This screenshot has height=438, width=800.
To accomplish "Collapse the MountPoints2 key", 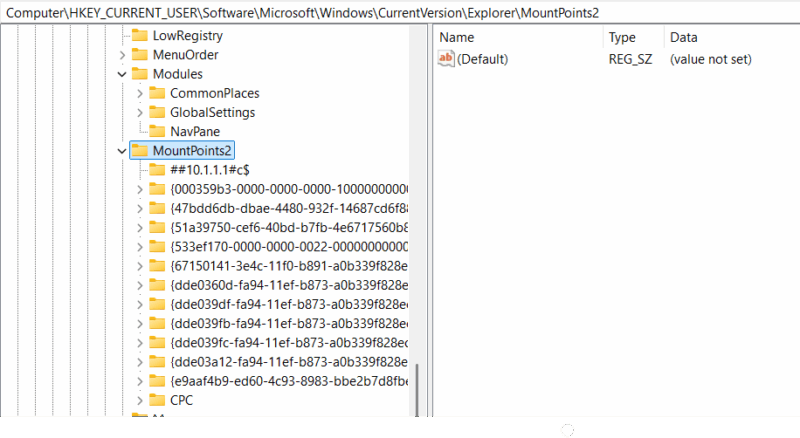I will point(122,151).
